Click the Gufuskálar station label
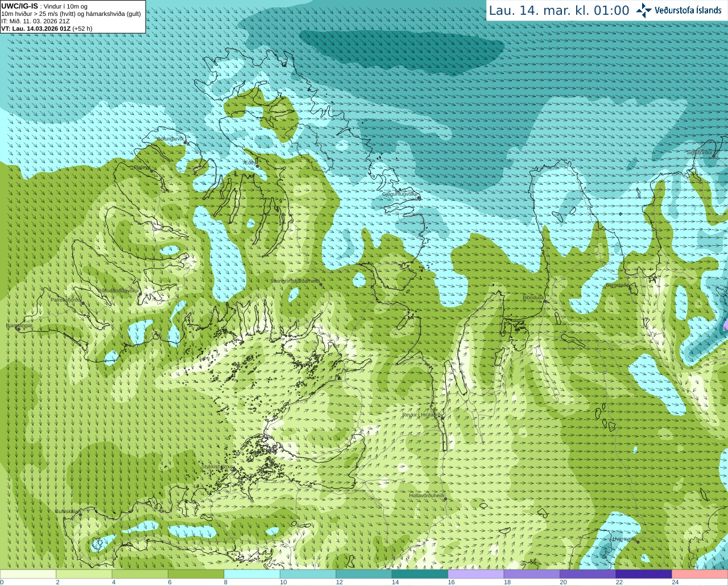728x586 pixels. coord(67,511)
